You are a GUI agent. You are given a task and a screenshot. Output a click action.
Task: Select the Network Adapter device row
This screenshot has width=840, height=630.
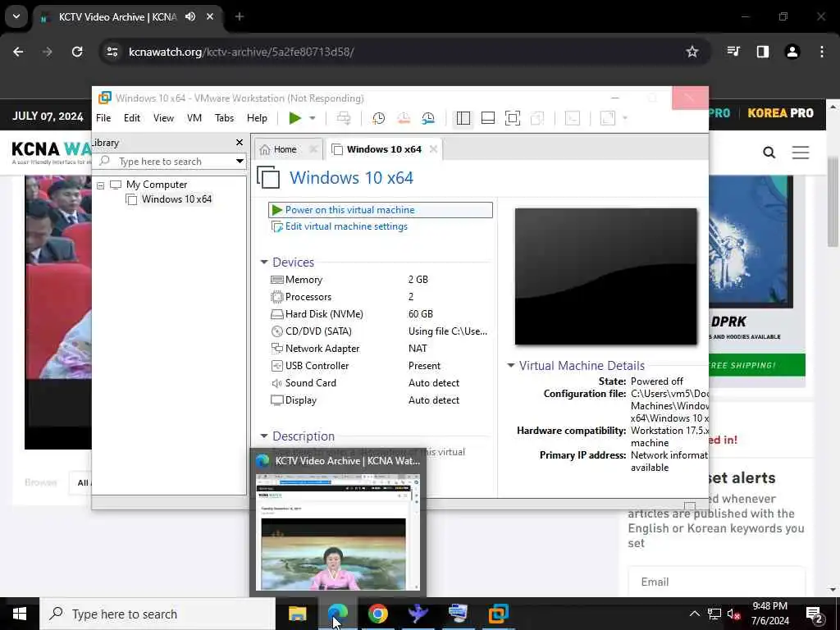pos(379,348)
